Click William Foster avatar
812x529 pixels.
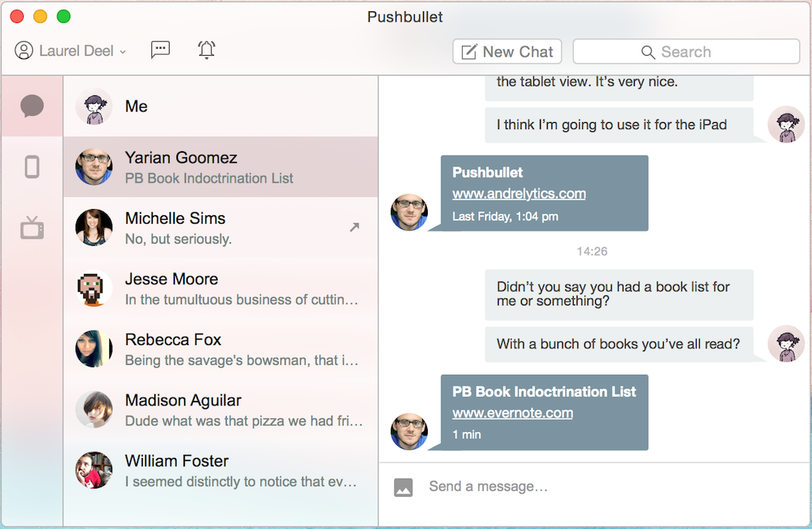point(94,470)
